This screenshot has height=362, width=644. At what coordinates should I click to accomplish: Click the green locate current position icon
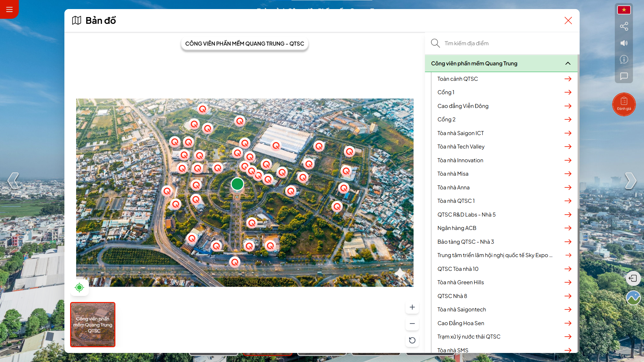click(x=79, y=287)
